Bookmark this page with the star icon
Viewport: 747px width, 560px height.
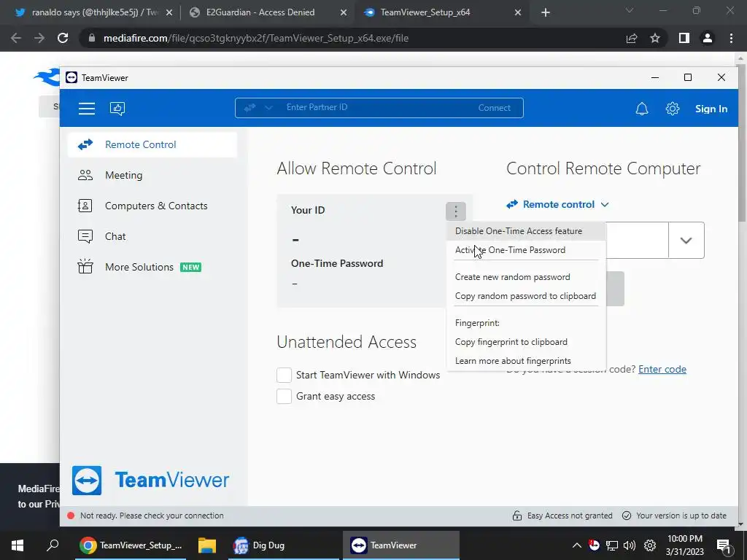tap(655, 38)
